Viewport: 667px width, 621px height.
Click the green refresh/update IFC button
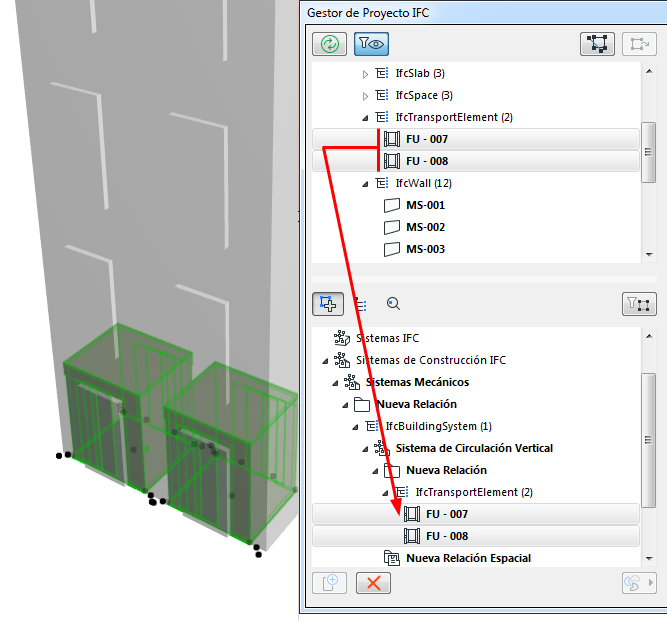329,44
